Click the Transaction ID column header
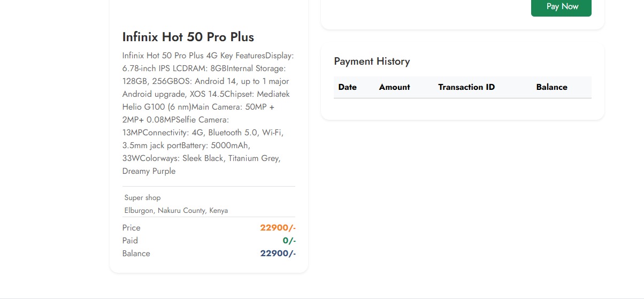The width and height of the screenshot is (644, 299). (x=466, y=87)
